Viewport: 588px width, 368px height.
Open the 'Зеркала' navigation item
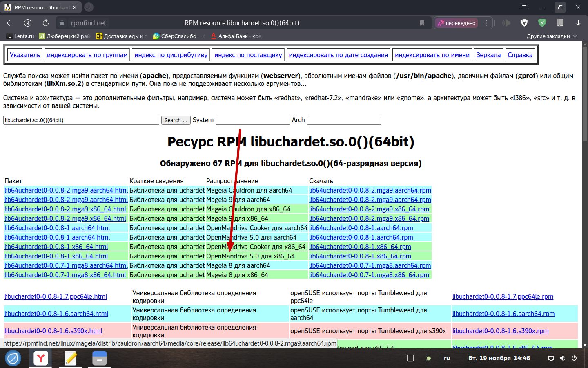488,55
